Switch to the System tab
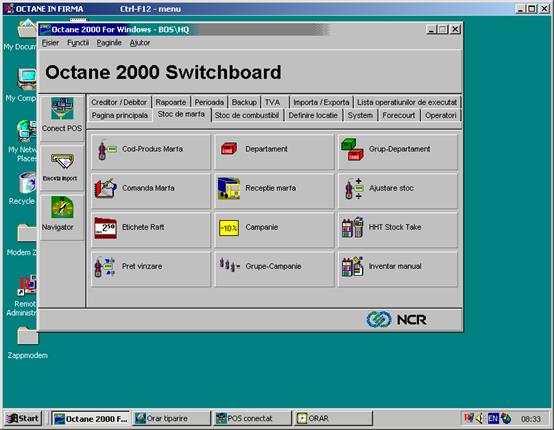554x430 pixels. 360,115
